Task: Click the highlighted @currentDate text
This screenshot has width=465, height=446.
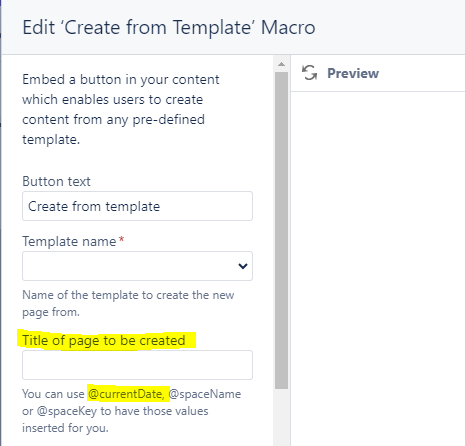Action: 126,394
